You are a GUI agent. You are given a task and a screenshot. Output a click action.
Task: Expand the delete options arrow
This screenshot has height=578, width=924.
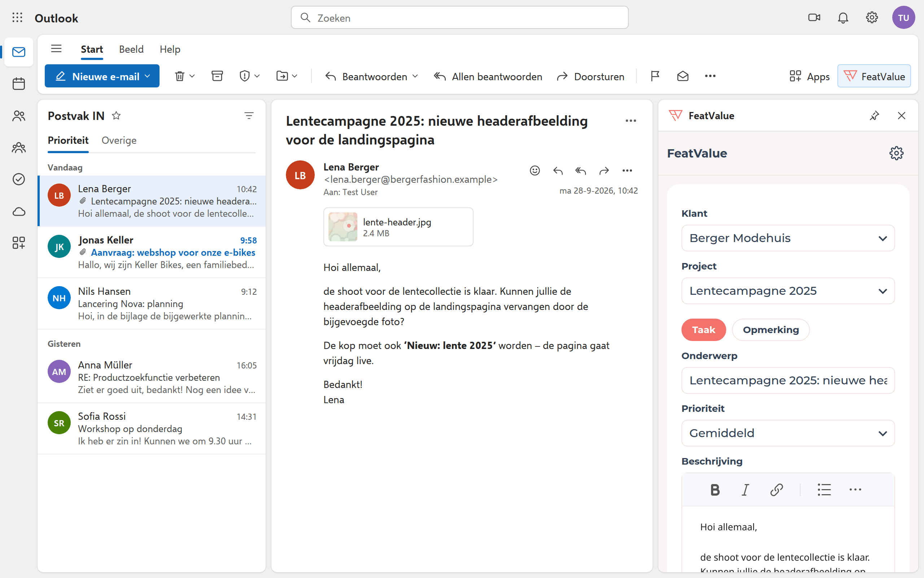pyautogui.click(x=192, y=76)
